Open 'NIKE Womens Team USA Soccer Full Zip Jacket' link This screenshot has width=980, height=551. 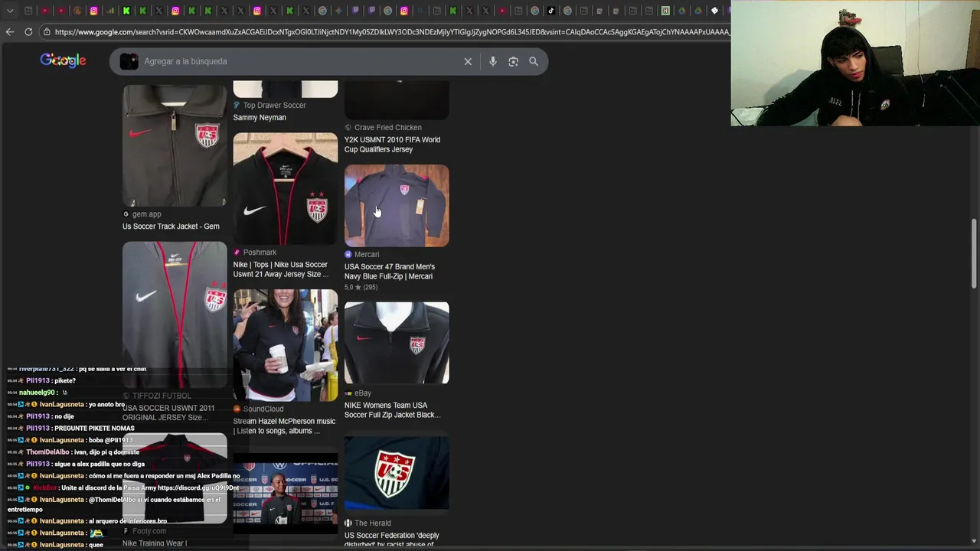[x=392, y=410]
